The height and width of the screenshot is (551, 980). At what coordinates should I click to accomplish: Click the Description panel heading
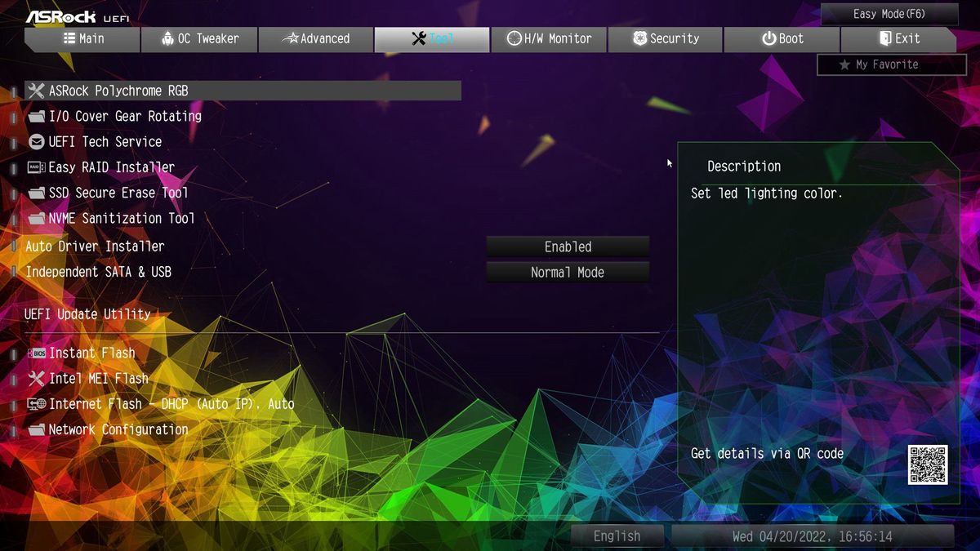coord(744,167)
